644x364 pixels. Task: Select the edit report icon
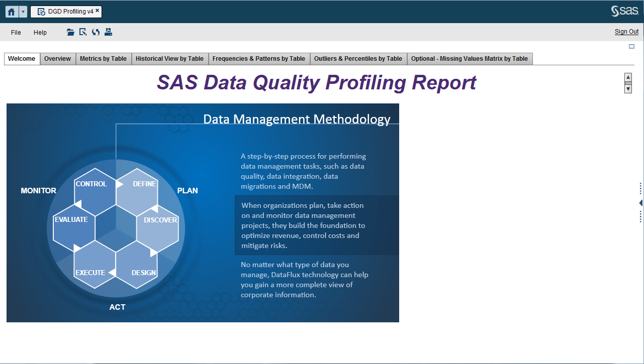[x=82, y=32]
